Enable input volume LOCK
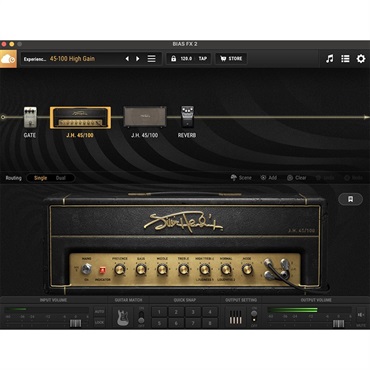 (x=99, y=323)
